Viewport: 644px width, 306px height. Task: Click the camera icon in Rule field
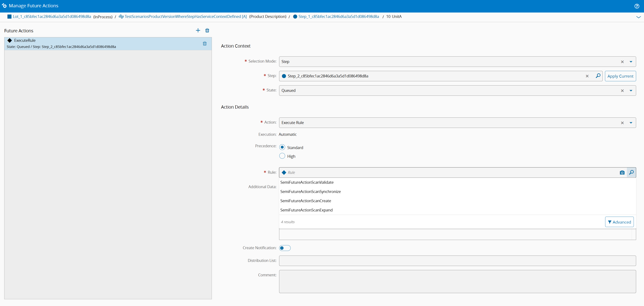click(x=622, y=173)
